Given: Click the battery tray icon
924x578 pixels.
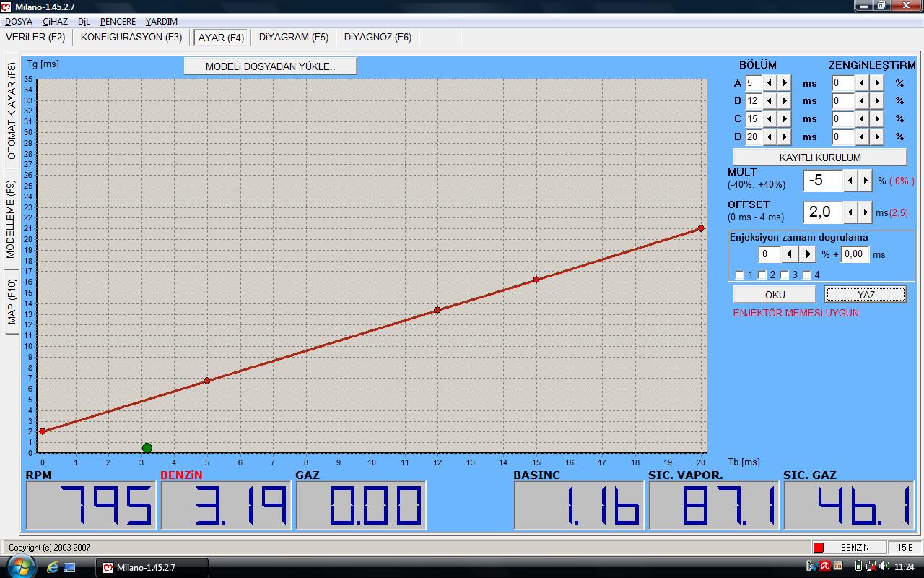Looking at the screenshot, I should pyautogui.click(x=858, y=566).
